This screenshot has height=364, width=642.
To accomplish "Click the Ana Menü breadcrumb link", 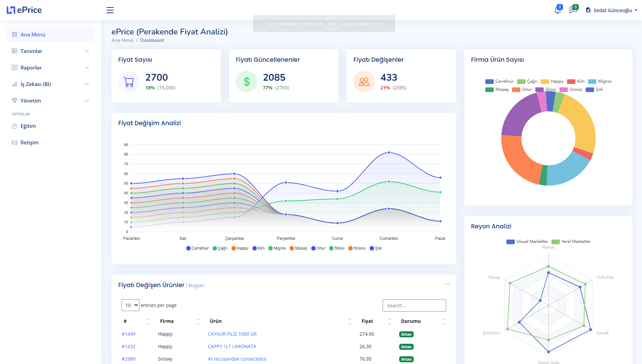I will pos(123,40).
